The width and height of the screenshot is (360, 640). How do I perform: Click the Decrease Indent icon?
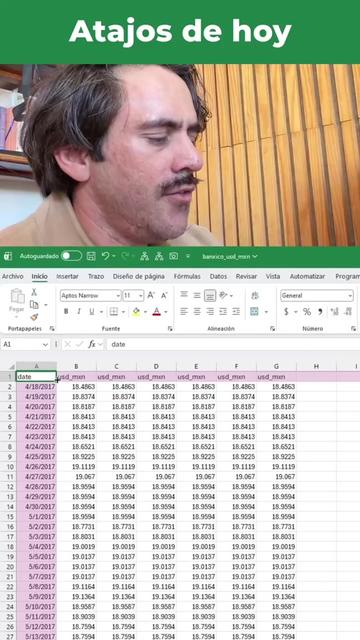point(223,311)
